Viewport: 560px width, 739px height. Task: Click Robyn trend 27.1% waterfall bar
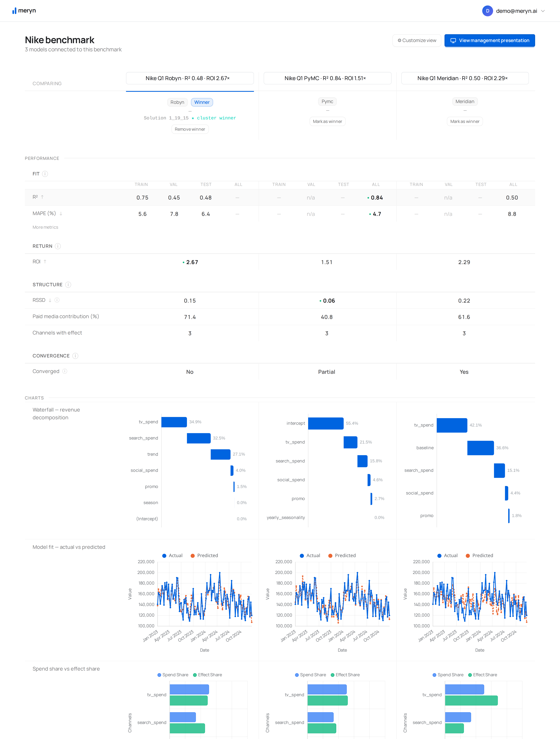pos(220,454)
